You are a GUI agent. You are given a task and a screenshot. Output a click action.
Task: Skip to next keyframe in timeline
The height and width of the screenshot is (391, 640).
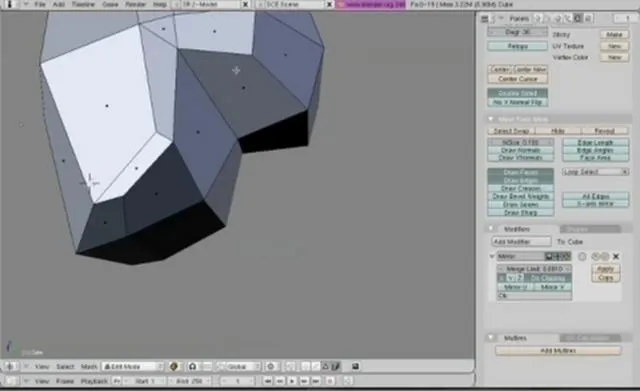click(304, 381)
